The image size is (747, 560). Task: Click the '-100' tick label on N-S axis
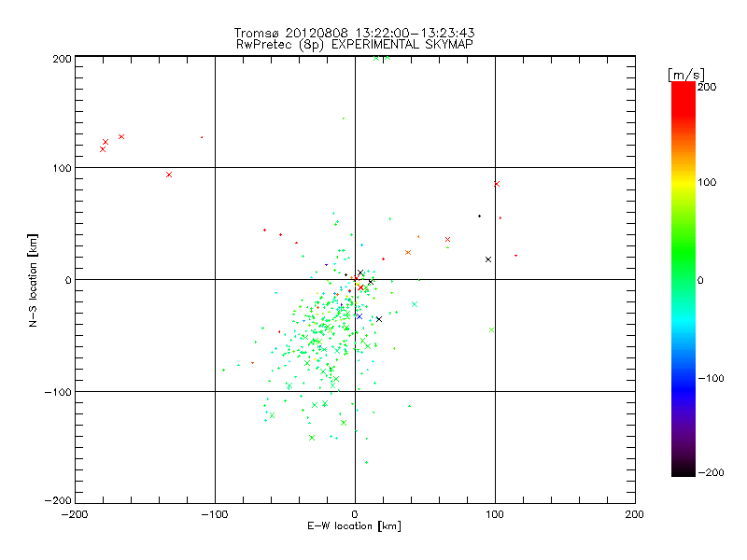point(58,392)
